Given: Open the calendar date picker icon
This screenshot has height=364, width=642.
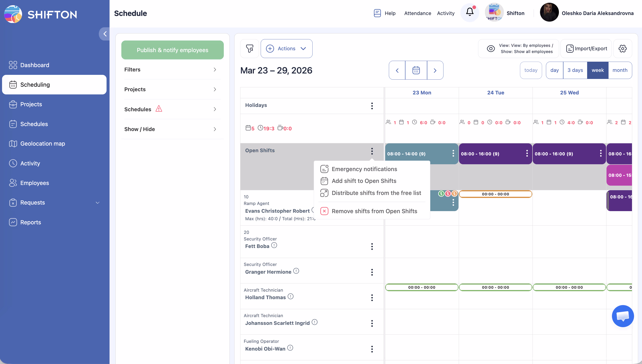Looking at the screenshot, I should [x=416, y=70].
